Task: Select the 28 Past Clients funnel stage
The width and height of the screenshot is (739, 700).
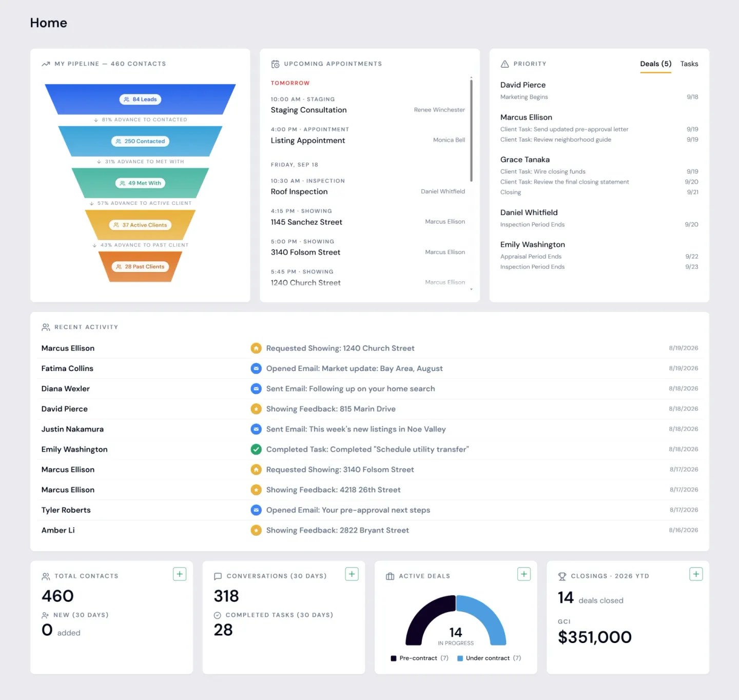Action: click(140, 267)
